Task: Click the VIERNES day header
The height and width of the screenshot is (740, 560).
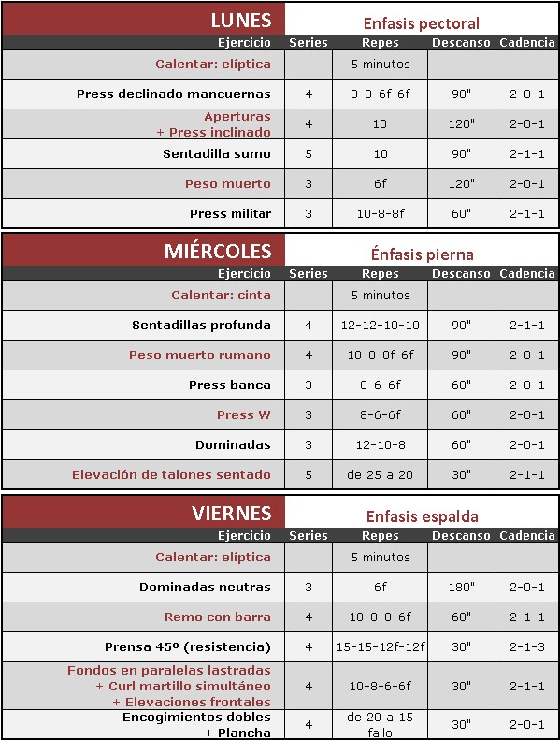Action: 232,513
